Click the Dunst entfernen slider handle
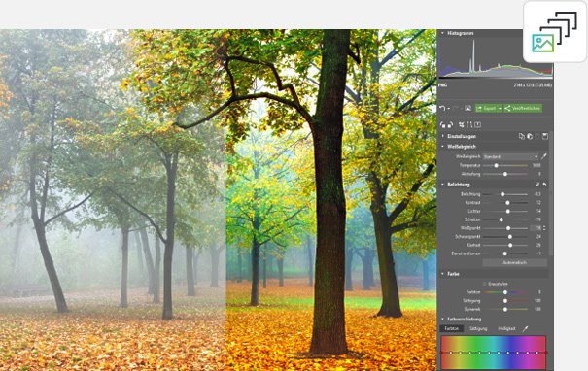Image resolution: width=588 pixels, height=371 pixels. [x=504, y=253]
